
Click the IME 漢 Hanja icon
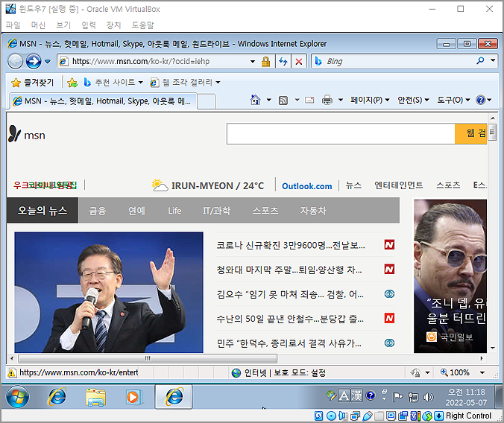click(x=356, y=395)
